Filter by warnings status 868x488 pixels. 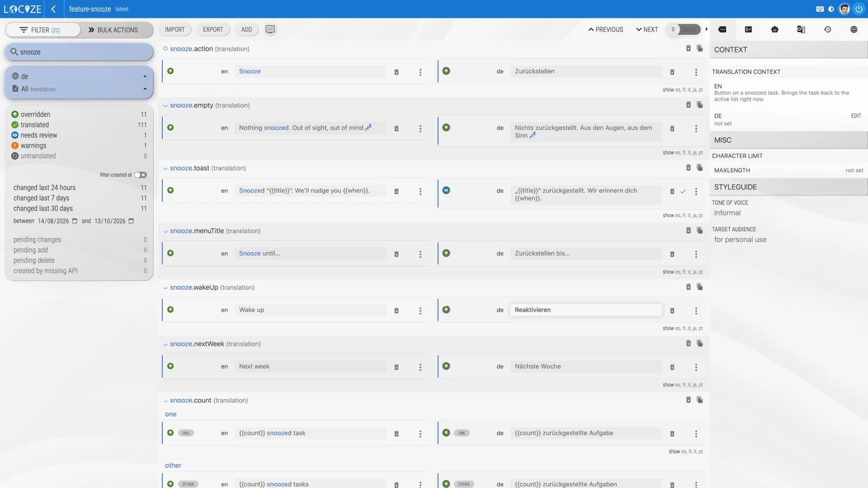point(79,145)
